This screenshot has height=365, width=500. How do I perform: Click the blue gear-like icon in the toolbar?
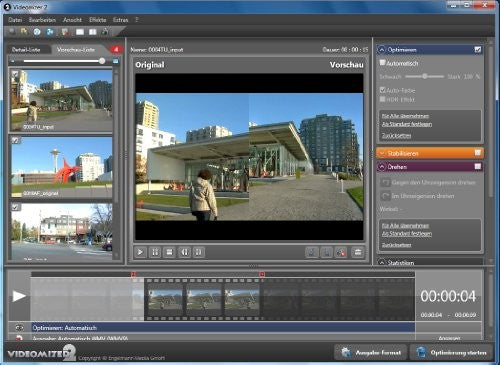click(50, 32)
